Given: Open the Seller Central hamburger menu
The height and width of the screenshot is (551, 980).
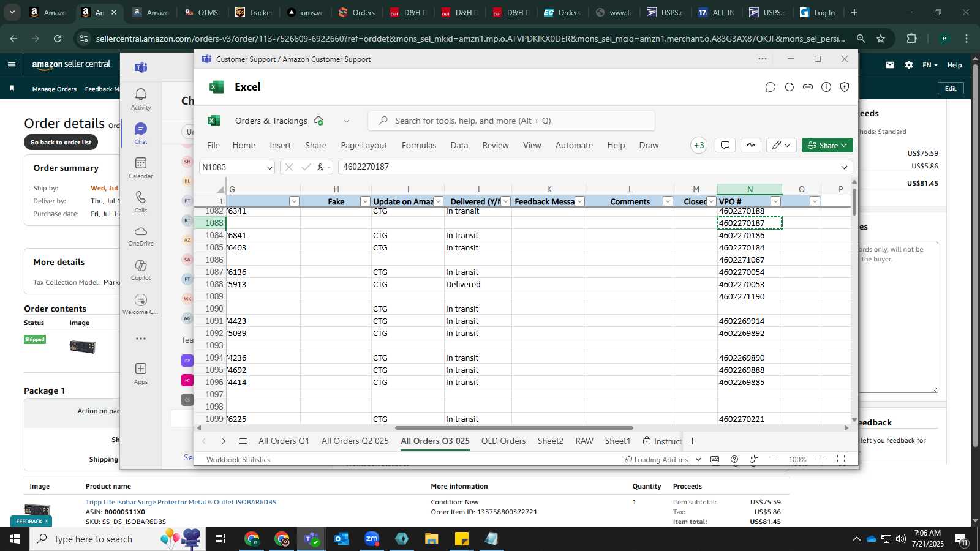Looking at the screenshot, I should 12,64.
